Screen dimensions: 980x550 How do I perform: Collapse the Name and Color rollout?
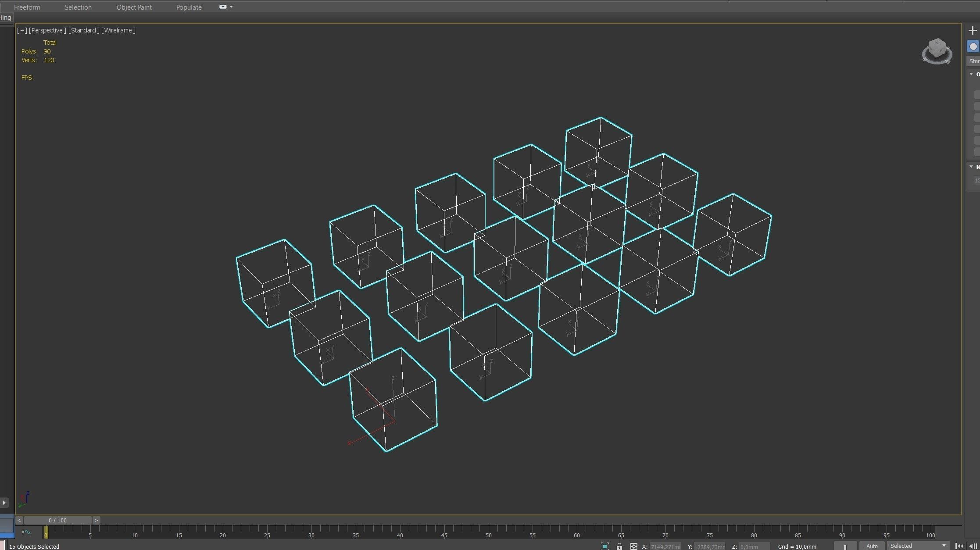tap(971, 167)
